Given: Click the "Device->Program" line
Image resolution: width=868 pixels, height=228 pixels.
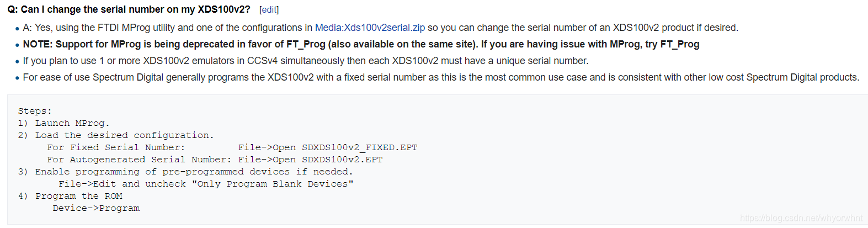Looking at the screenshot, I should [96, 208].
